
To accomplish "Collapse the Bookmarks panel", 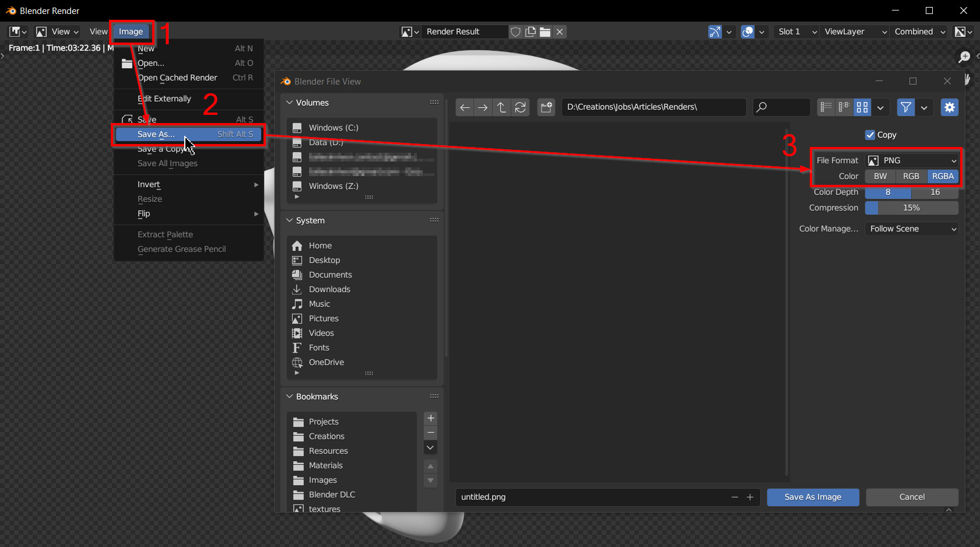I will pyautogui.click(x=290, y=397).
